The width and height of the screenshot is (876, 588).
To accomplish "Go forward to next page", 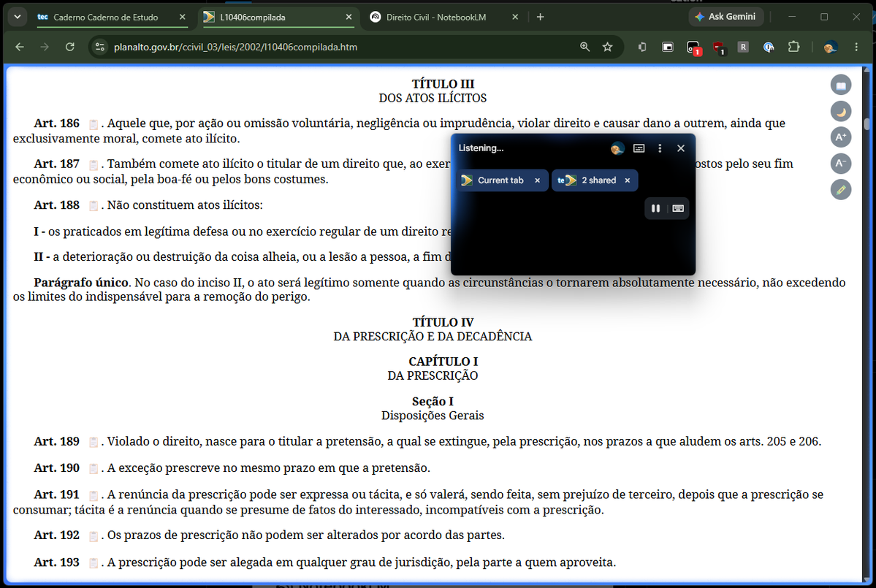I will coord(45,47).
